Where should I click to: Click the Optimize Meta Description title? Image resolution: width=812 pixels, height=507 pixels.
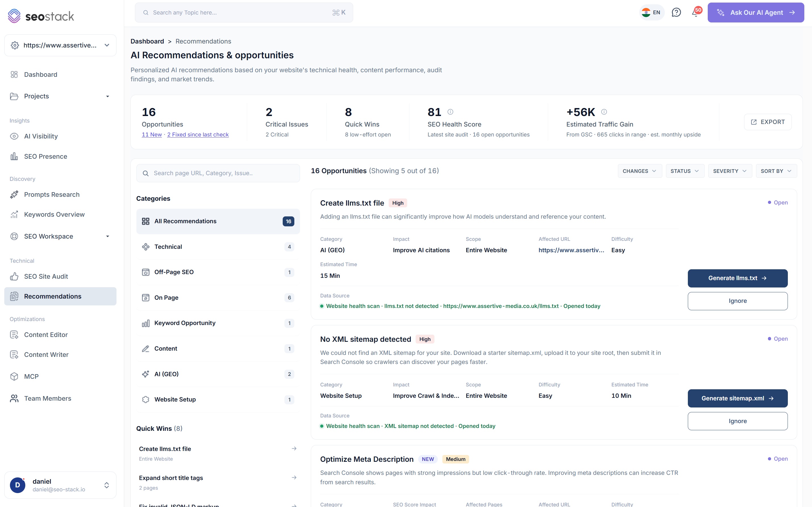[367, 459]
